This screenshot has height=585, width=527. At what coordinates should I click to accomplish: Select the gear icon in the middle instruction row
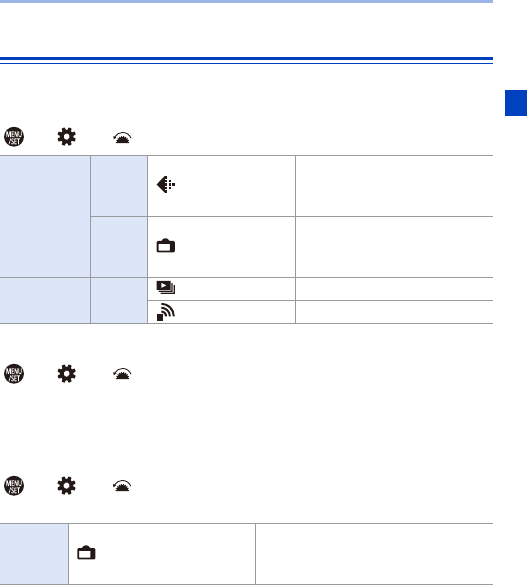click(x=67, y=373)
